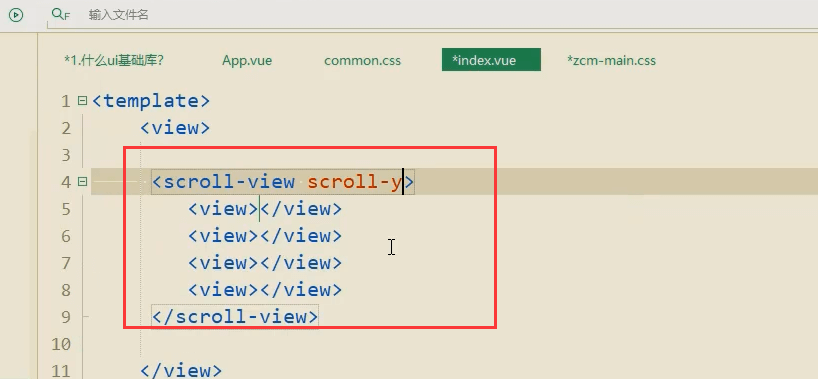Select the *index.vue tab
This screenshot has height=379, width=818.
[x=491, y=60]
